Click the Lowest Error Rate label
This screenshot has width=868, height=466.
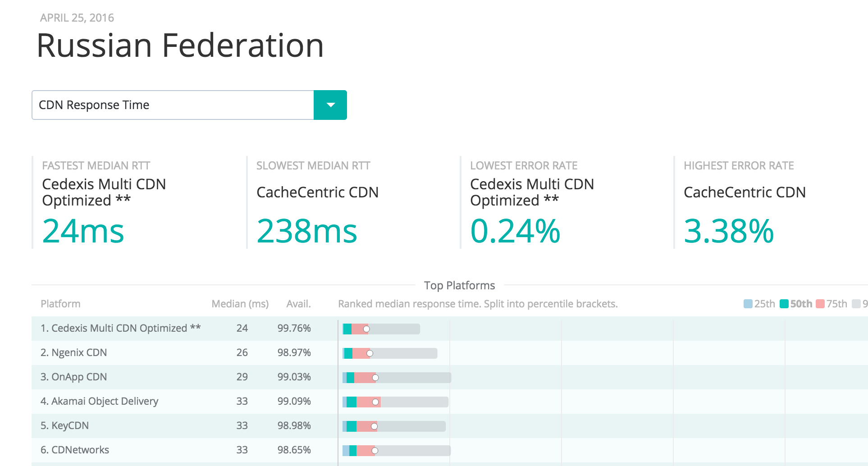pos(524,166)
